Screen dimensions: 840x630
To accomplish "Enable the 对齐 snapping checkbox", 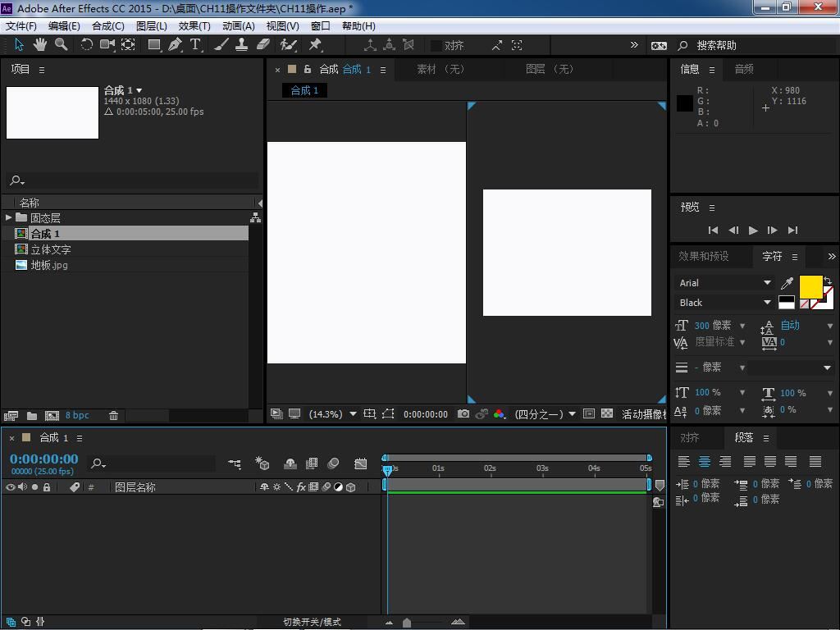I will pos(436,46).
